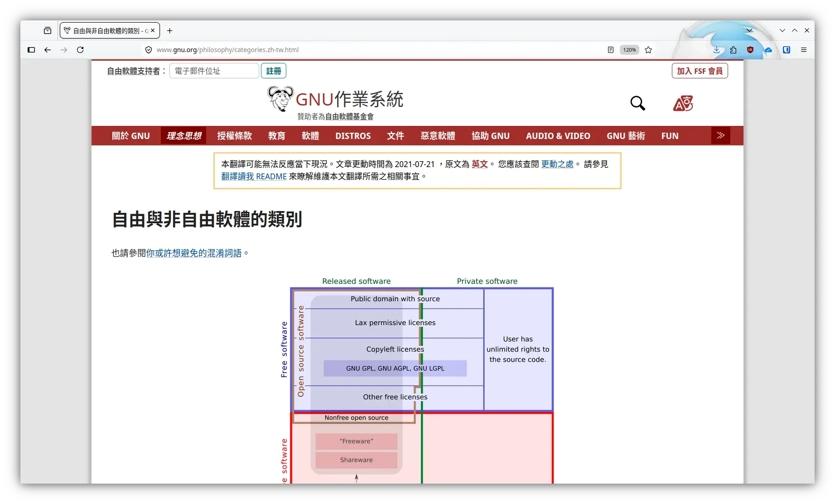Screen dimensions: 835x504
Task: Open the 理念思想 menu
Action: [x=183, y=136]
